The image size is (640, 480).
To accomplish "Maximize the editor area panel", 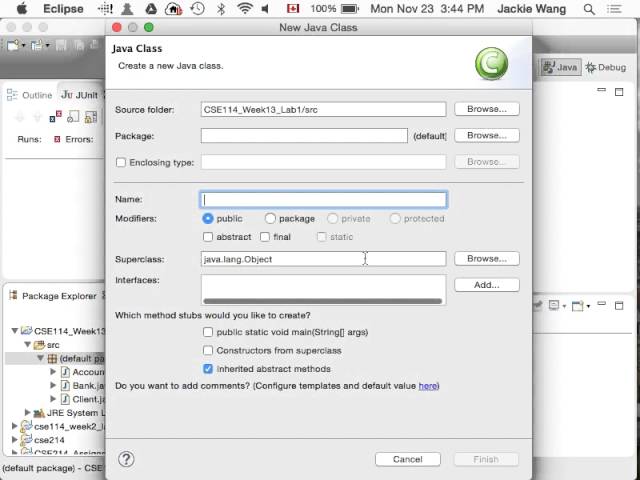I will (x=619, y=92).
